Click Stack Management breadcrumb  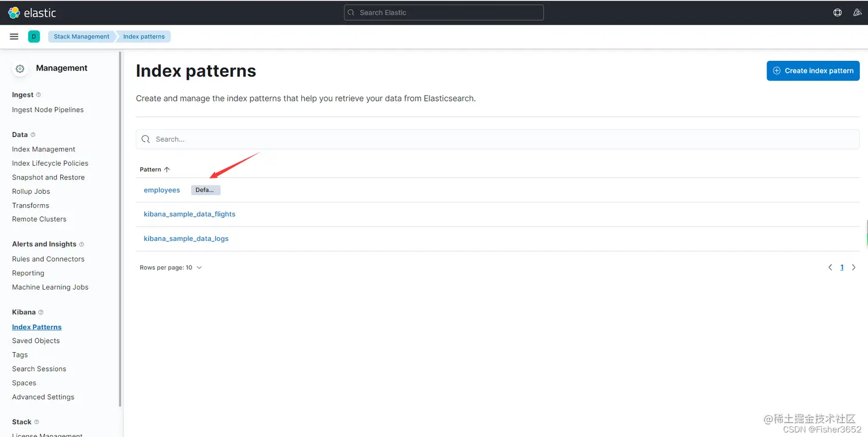point(82,37)
